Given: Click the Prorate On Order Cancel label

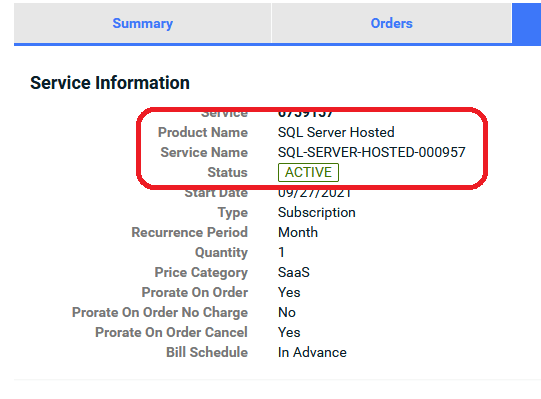Looking at the screenshot, I should pyautogui.click(x=171, y=332).
